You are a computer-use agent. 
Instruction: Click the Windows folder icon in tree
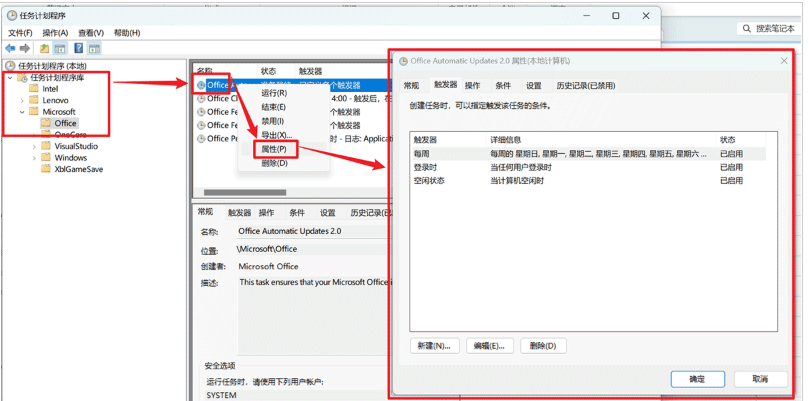[x=46, y=157]
